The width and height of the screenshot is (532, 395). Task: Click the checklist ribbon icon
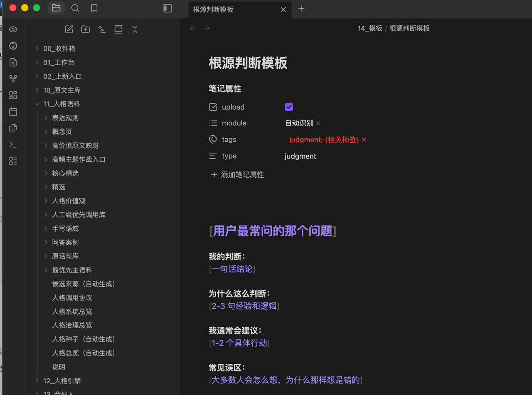(x=13, y=161)
